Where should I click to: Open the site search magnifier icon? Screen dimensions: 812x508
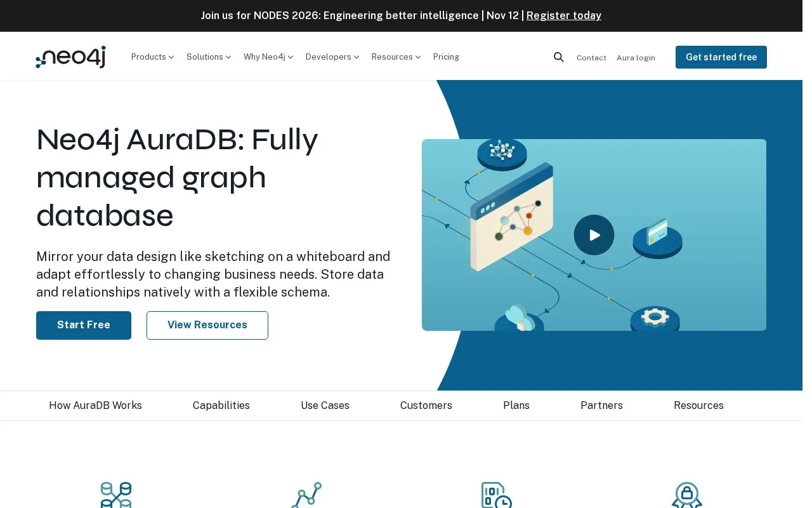(558, 57)
